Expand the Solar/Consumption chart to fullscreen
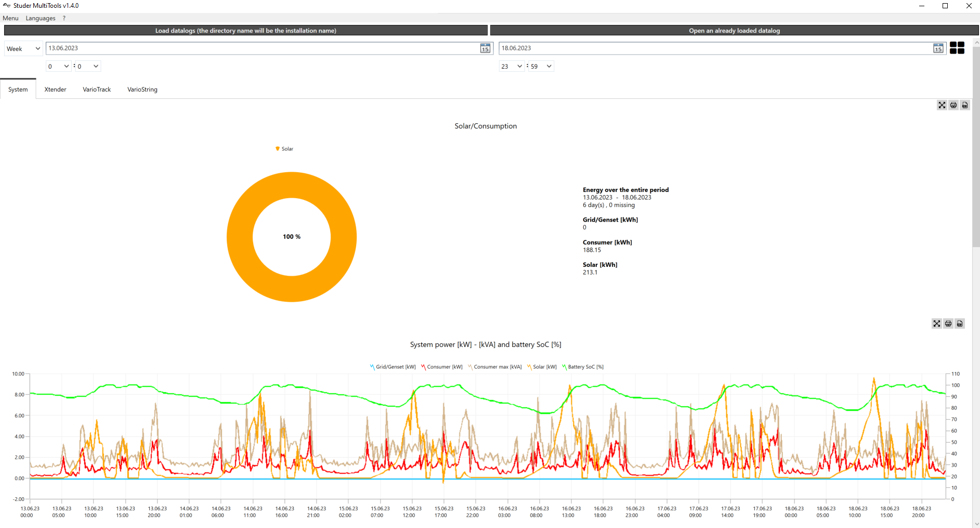Image resolution: width=980 pixels, height=528 pixels. click(x=942, y=105)
